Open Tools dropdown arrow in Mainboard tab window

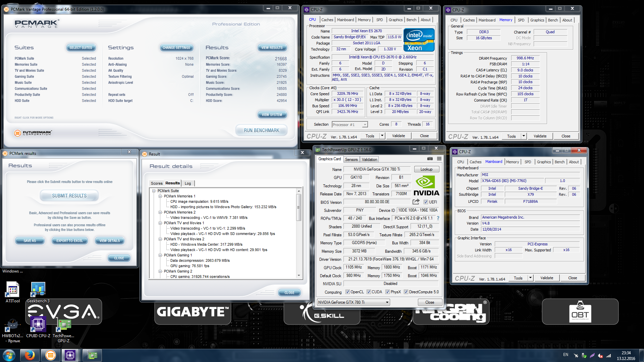point(530,278)
